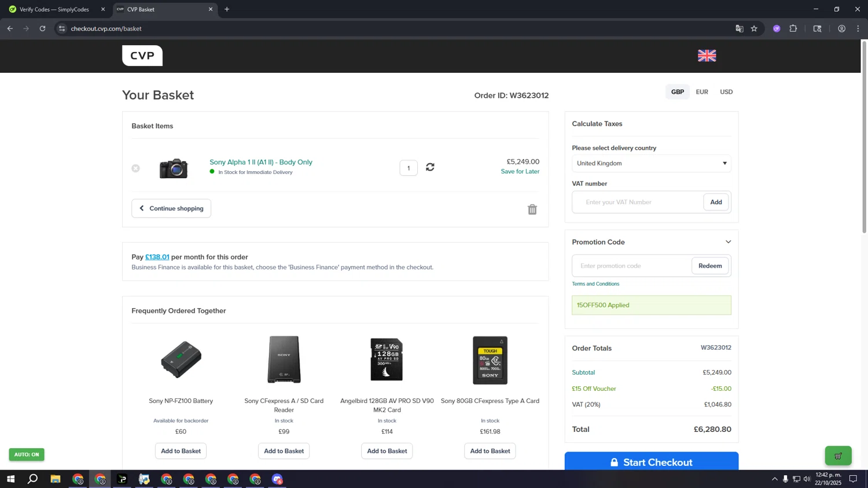Screen dimensions: 868x488
Task: Click the green floating basket icon
Action: point(838,456)
